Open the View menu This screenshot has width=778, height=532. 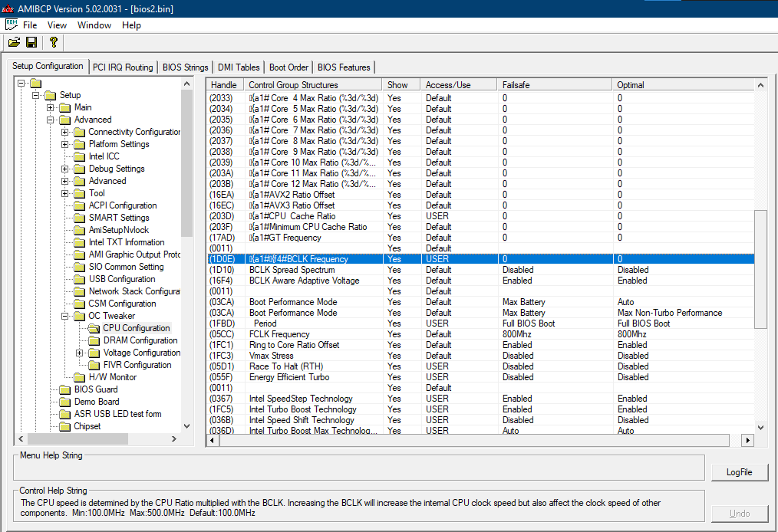pyautogui.click(x=57, y=25)
